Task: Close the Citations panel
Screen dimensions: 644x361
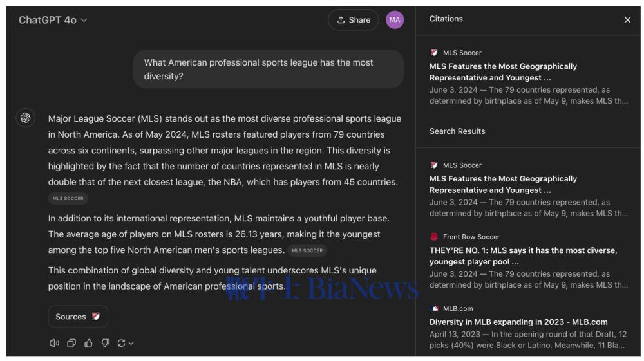Action: (x=627, y=20)
